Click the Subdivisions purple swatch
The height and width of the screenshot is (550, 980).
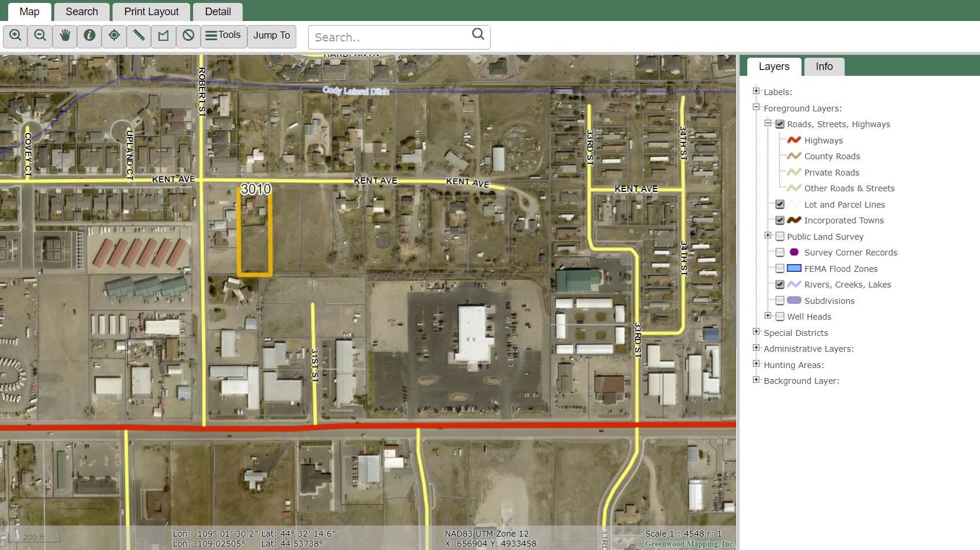click(x=794, y=300)
